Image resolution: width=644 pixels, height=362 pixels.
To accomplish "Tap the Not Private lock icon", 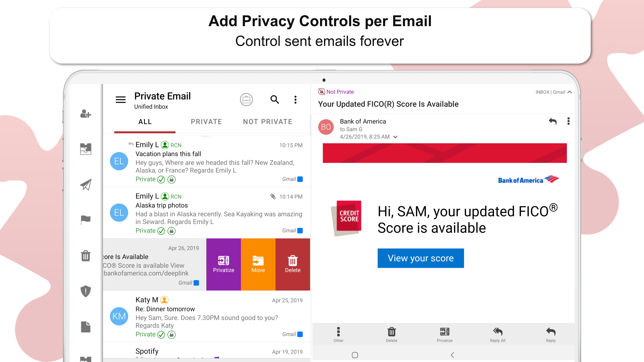I will pyautogui.click(x=321, y=92).
